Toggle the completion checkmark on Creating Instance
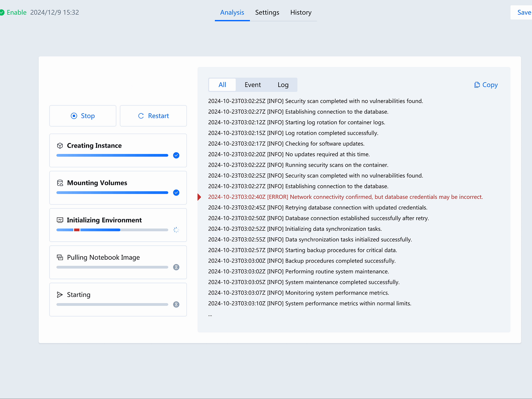Image resolution: width=532 pixels, height=399 pixels. click(x=176, y=155)
